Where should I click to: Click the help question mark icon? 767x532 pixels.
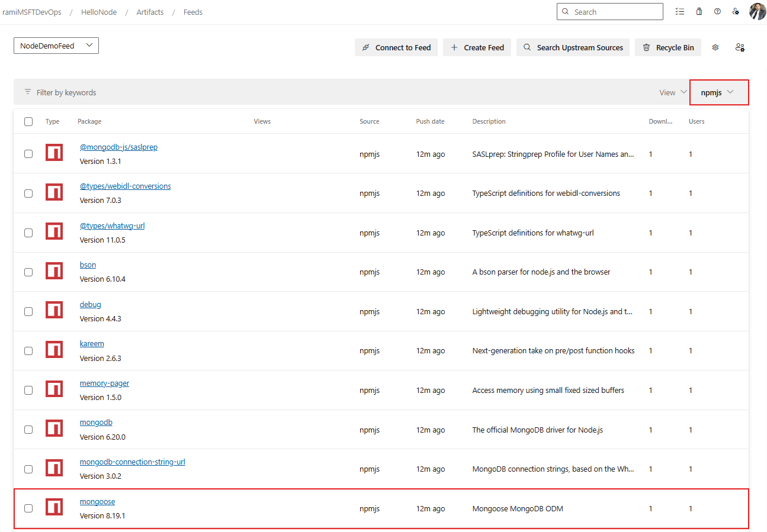click(717, 12)
